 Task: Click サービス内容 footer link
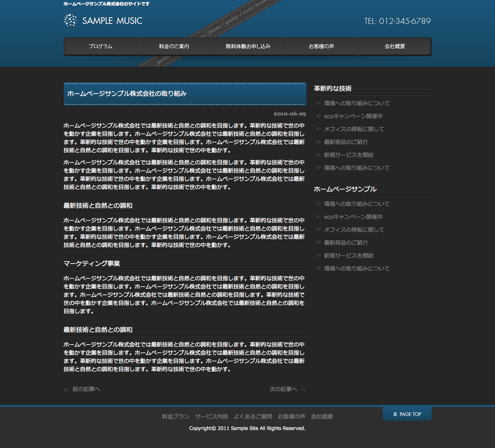point(211,417)
